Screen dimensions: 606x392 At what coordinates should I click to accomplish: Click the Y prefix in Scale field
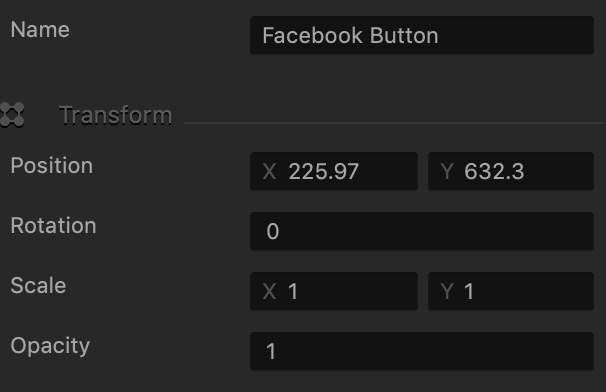tap(447, 291)
